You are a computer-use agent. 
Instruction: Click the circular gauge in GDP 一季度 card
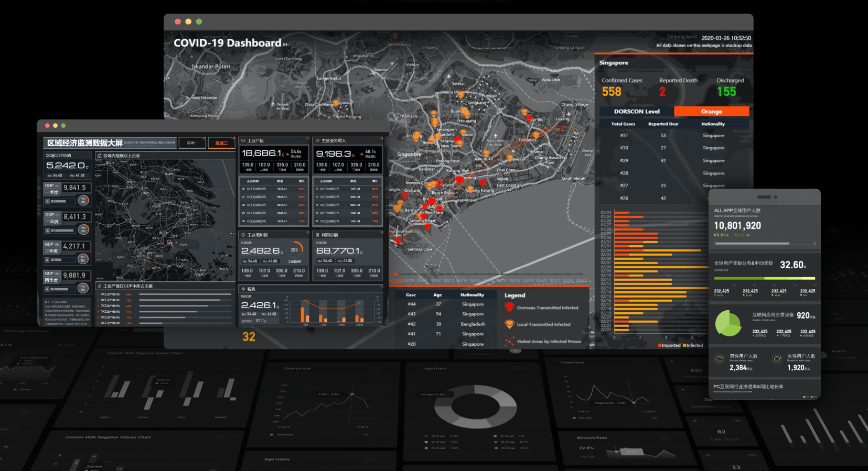pos(83,200)
